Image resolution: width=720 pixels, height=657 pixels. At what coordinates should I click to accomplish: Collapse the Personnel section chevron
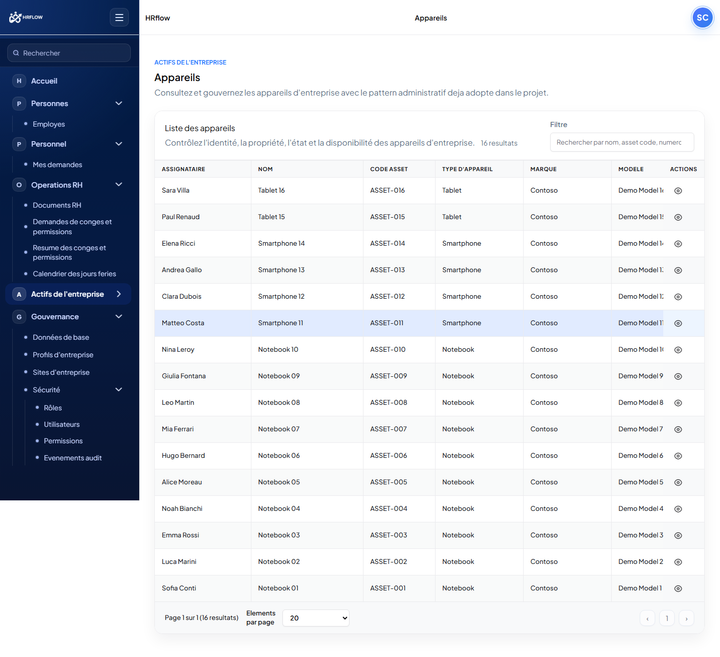[x=118, y=144]
